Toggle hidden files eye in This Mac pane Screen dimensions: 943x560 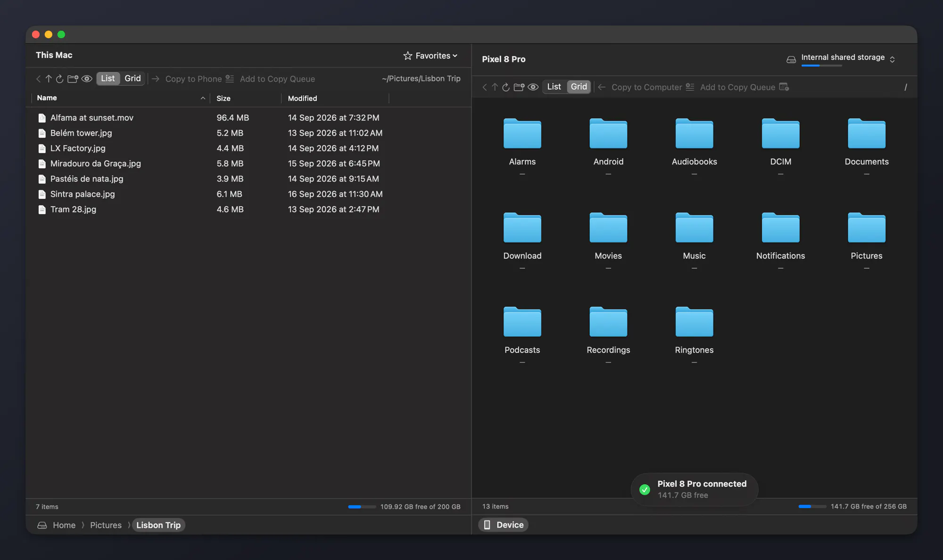pos(87,79)
